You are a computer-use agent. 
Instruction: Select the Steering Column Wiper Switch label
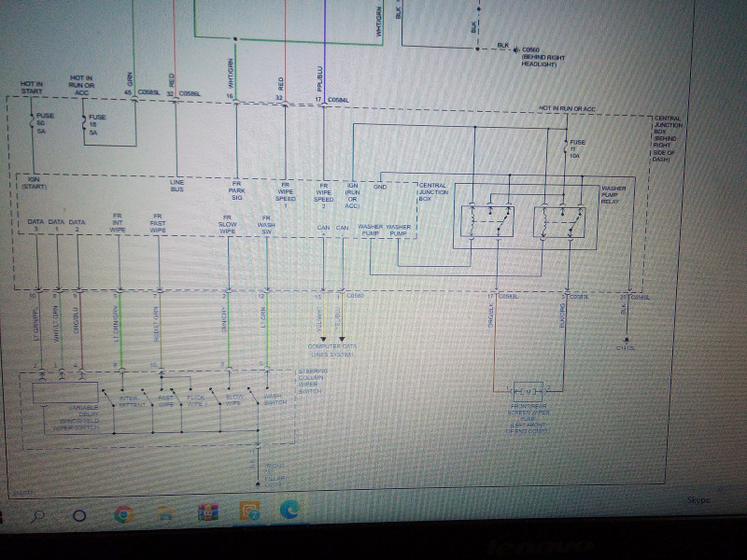point(313,381)
